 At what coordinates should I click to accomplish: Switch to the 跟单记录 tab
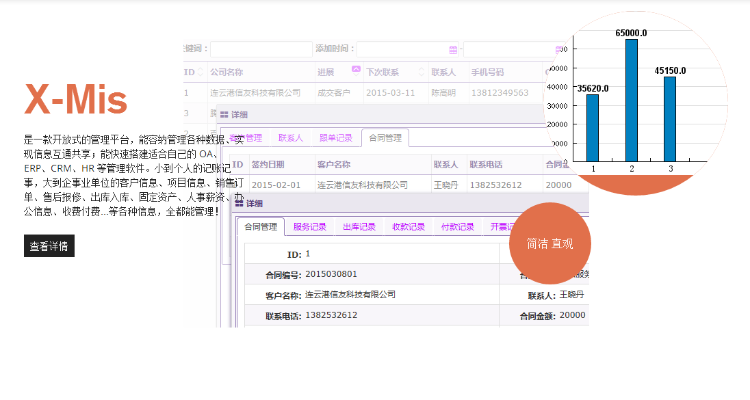click(335, 138)
